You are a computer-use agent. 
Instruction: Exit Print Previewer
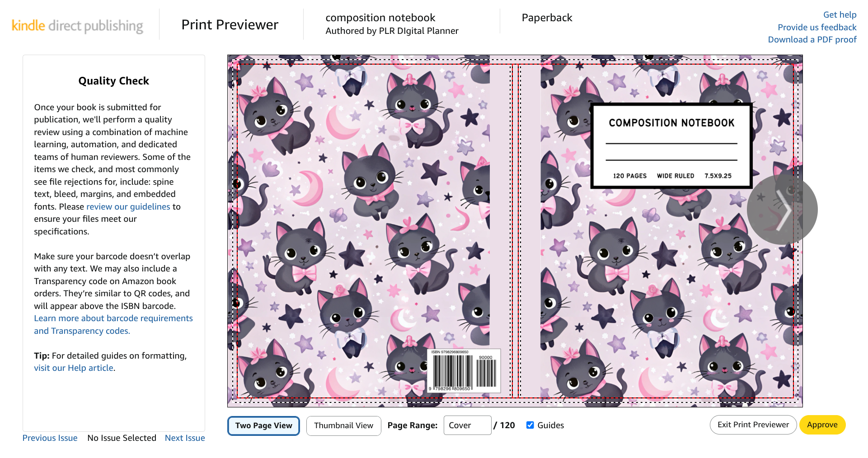(753, 425)
